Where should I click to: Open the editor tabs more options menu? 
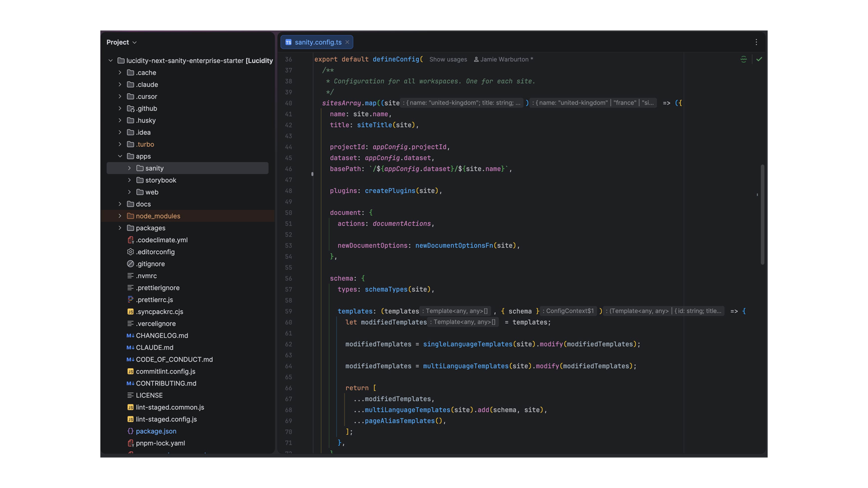click(x=756, y=42)
